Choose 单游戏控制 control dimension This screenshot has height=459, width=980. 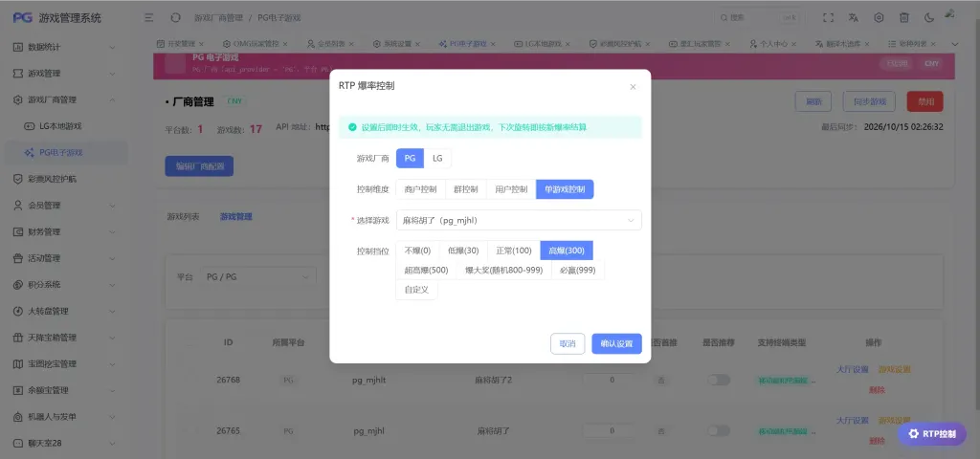(x=565, y=189)
